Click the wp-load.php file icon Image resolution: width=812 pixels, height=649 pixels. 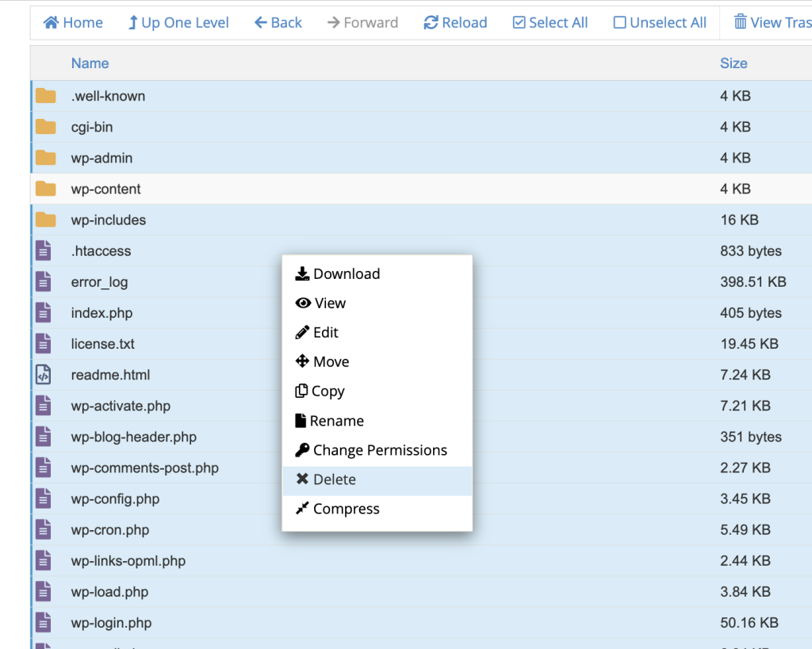pyautogui.click(x=44, y=592)
